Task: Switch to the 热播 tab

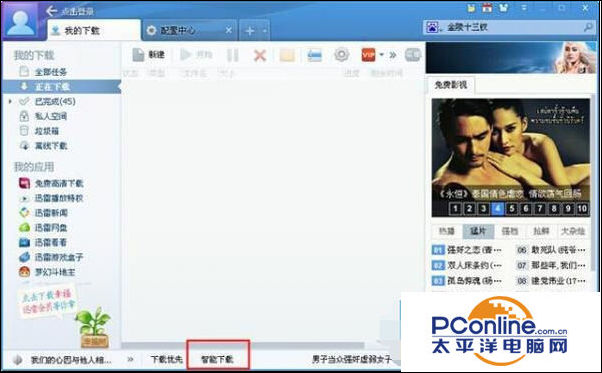Action: [447, 231]
